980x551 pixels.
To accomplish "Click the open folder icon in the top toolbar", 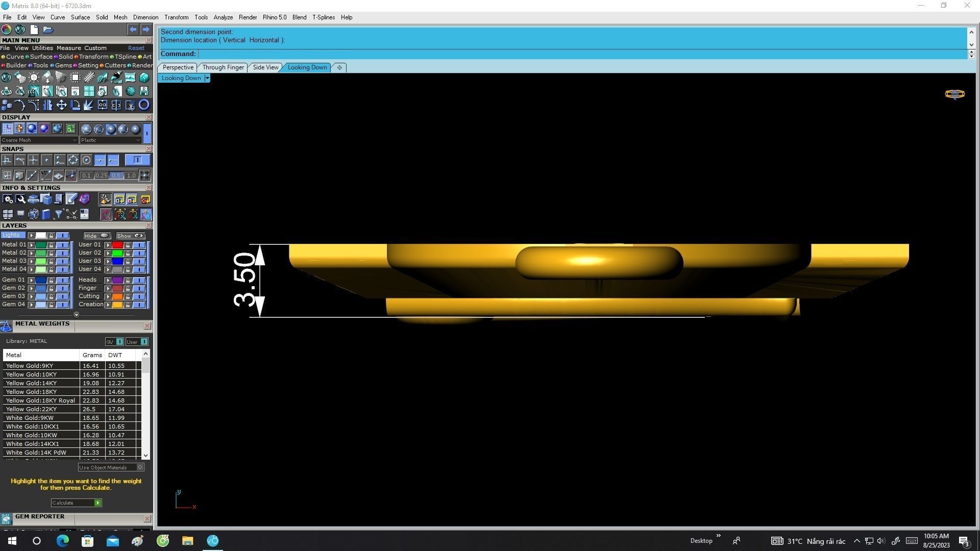I will pos(47,30).
